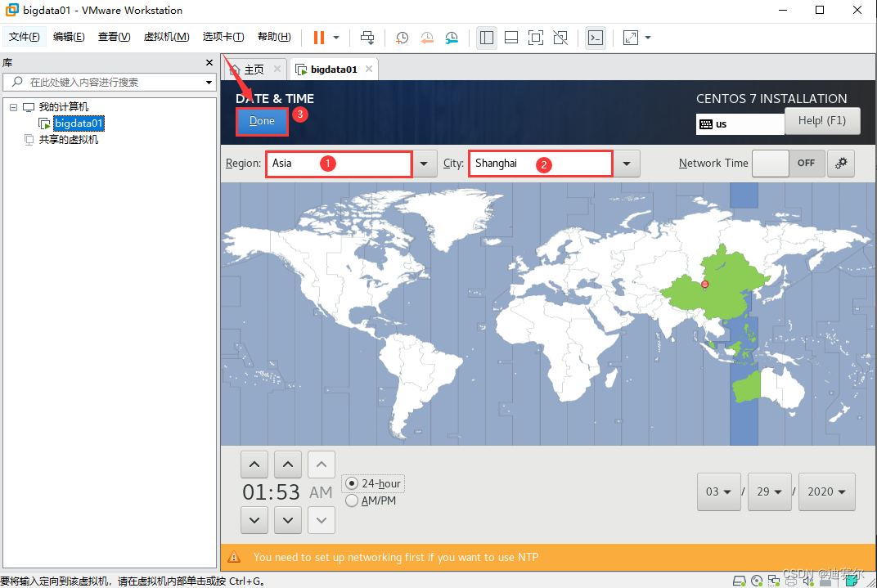This screenshot has height=588, width=877.
Task: Toggle the console view toolbar icon
Action: [596, 38]
